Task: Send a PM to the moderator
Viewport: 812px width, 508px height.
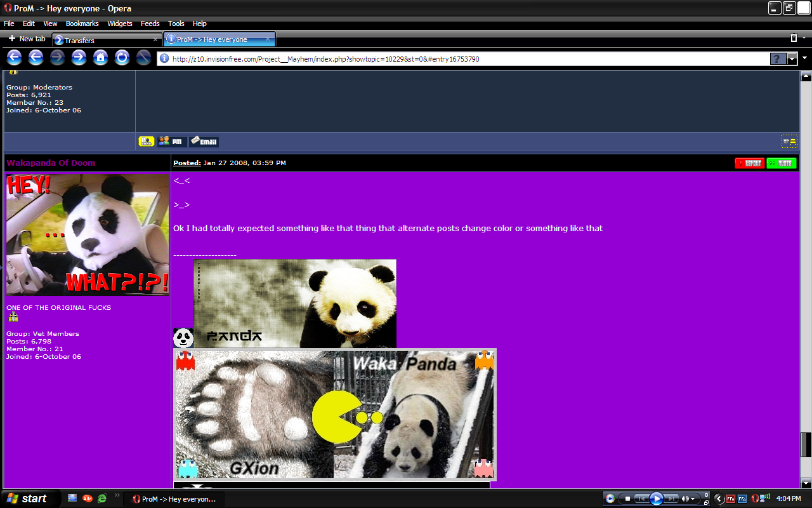Action: pyautogui.click(x=171, y=142)
